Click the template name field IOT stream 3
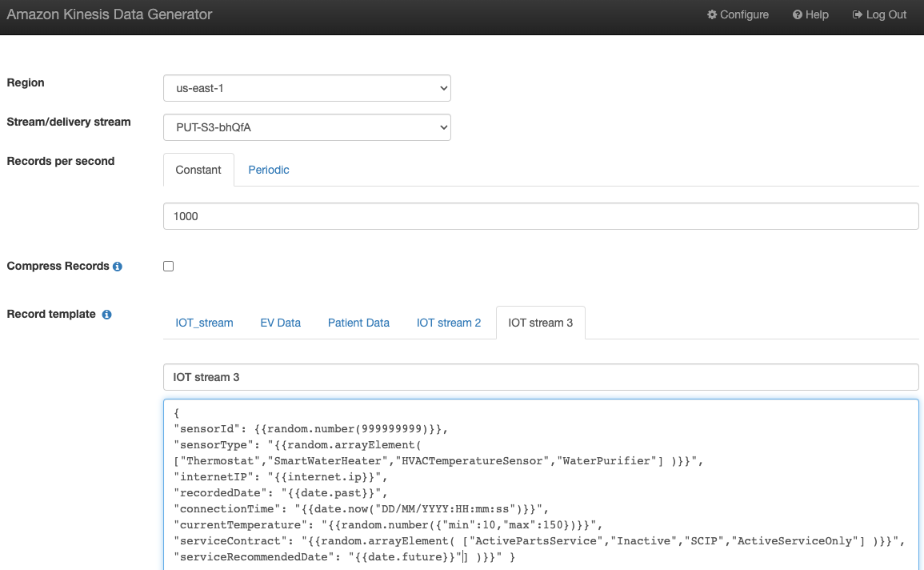The width and height of the screenshot is (924, 570). click(540, 377)
